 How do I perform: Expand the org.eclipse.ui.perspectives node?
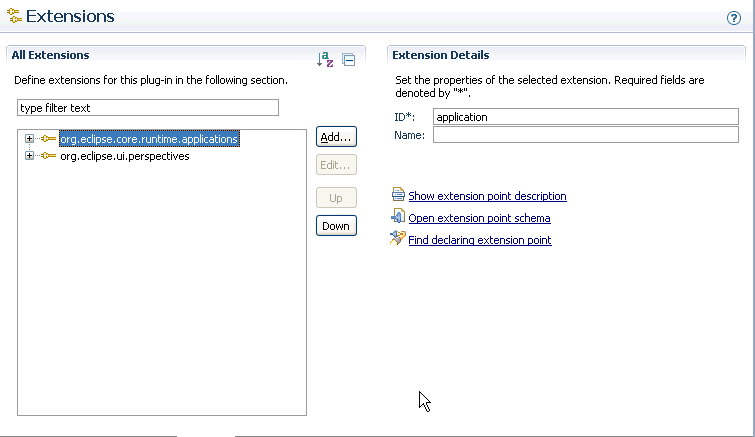[29, 155]
